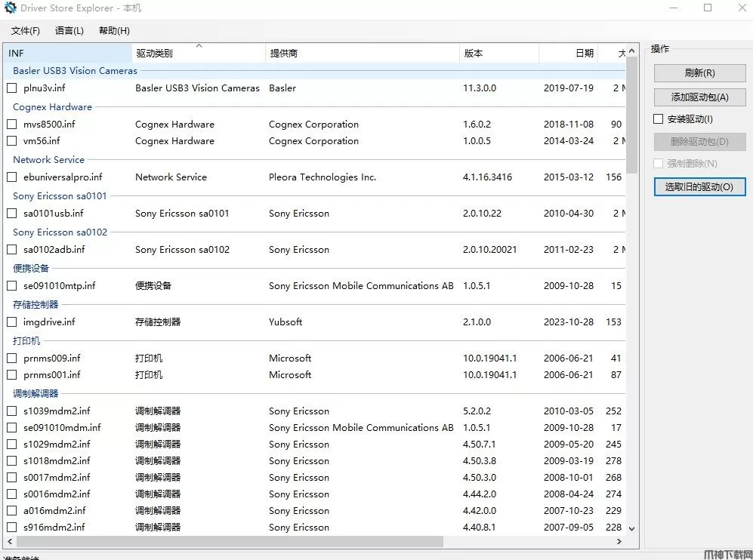This screenshot has height=560, width=753.
Task: Click the vertical scrollbar down arrow
Action: 632,529
